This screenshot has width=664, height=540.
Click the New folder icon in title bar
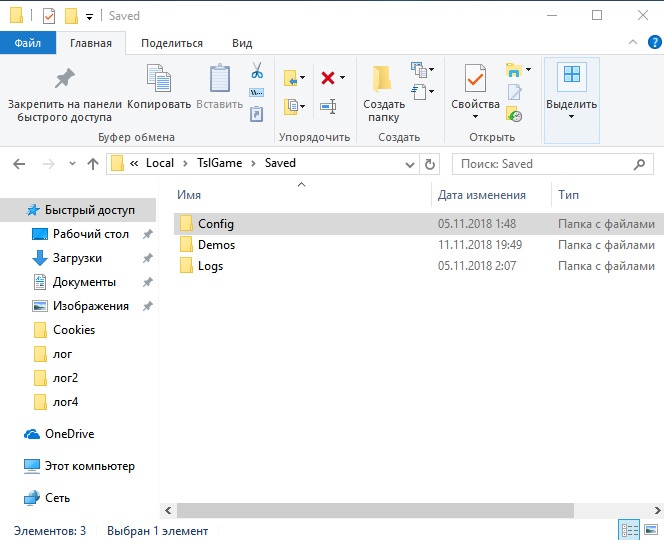click(71, 16)
